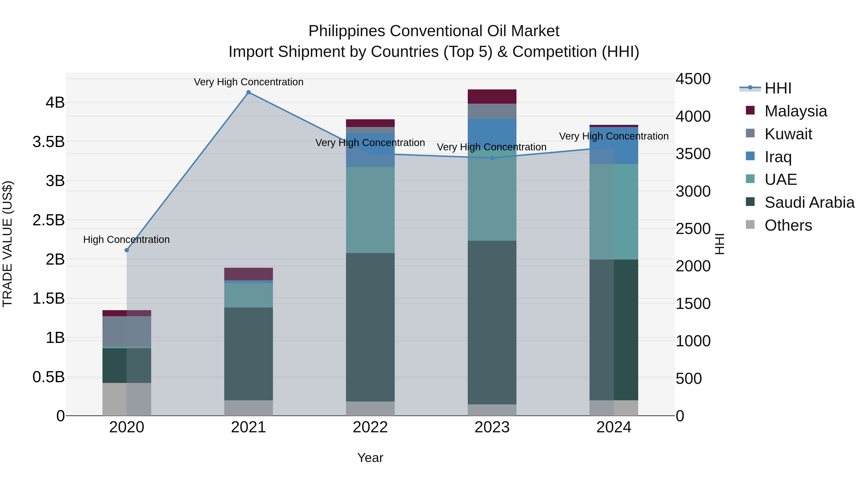Click the HHI data point for 2021
868x488 pixels.
coord(248,92)
